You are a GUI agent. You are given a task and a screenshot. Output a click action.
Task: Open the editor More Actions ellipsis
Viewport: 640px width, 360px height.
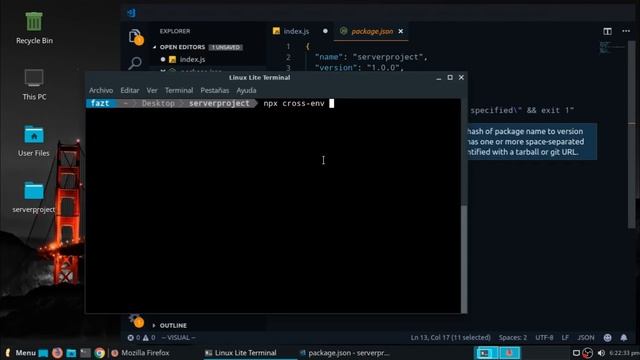pyautogui.click(x=626, y=31)
